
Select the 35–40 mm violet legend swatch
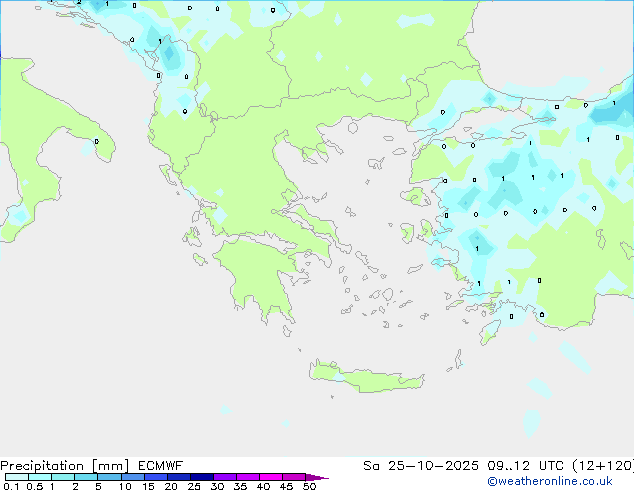[247, 477]
